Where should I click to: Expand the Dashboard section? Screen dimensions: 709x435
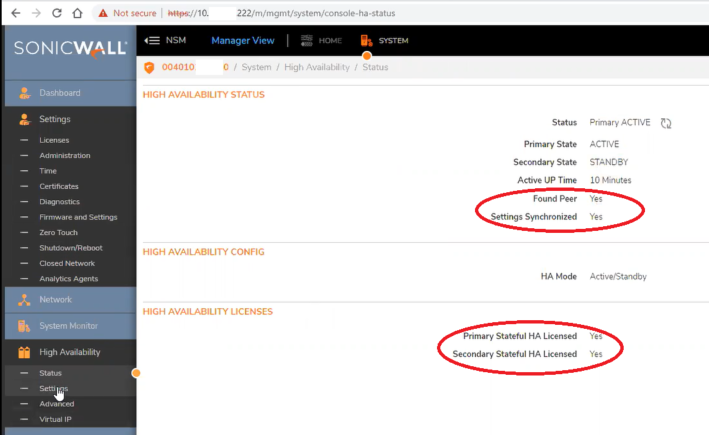(x=60, y=93)
